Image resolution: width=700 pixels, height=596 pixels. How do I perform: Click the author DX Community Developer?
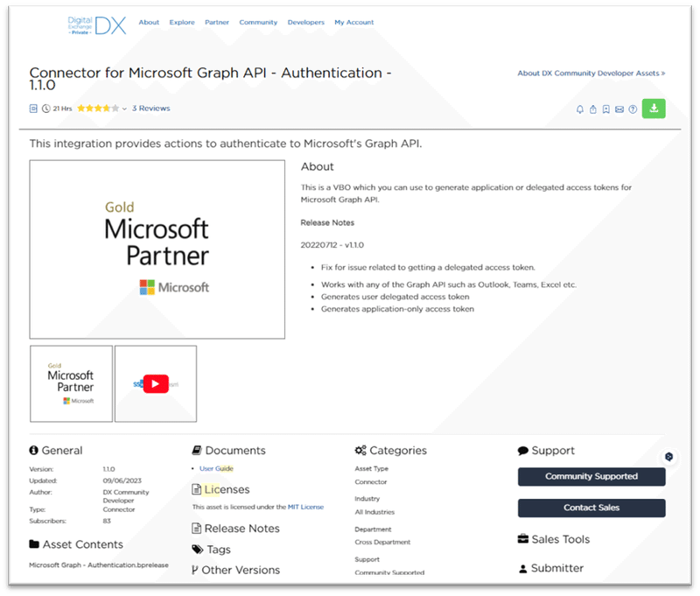[126, 496]
